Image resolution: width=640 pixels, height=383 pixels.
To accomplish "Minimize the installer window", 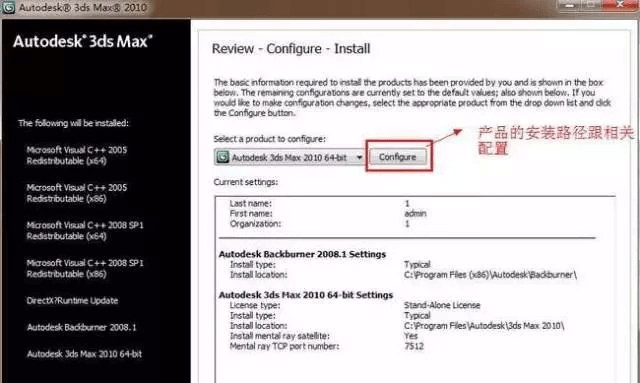I will point(570,5).
